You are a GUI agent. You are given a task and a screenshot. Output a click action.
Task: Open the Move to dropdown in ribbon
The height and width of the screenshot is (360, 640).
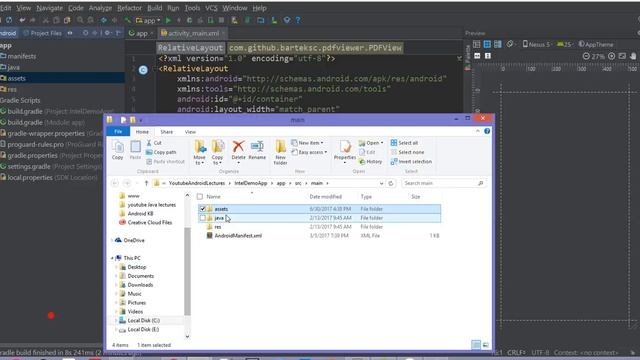(200, 152)
